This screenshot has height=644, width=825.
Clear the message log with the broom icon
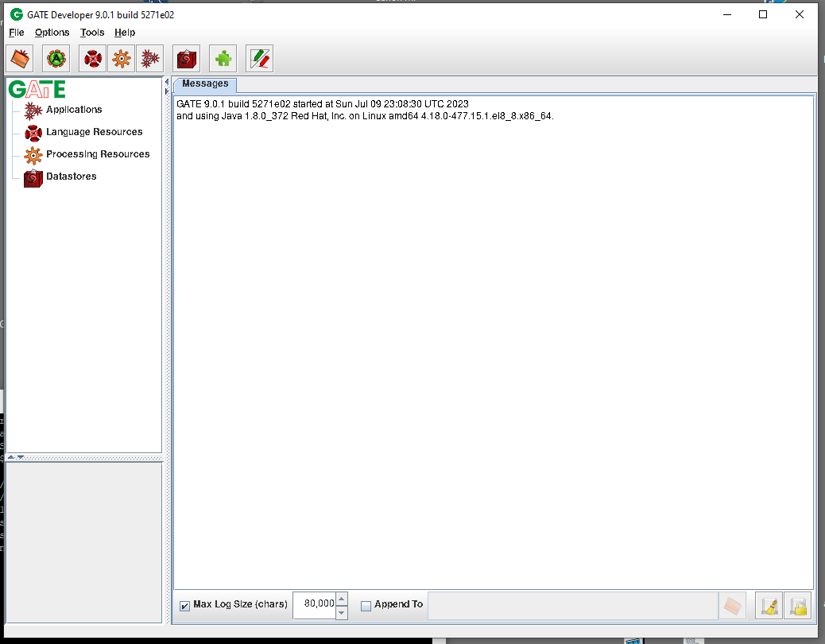[769, 606]
